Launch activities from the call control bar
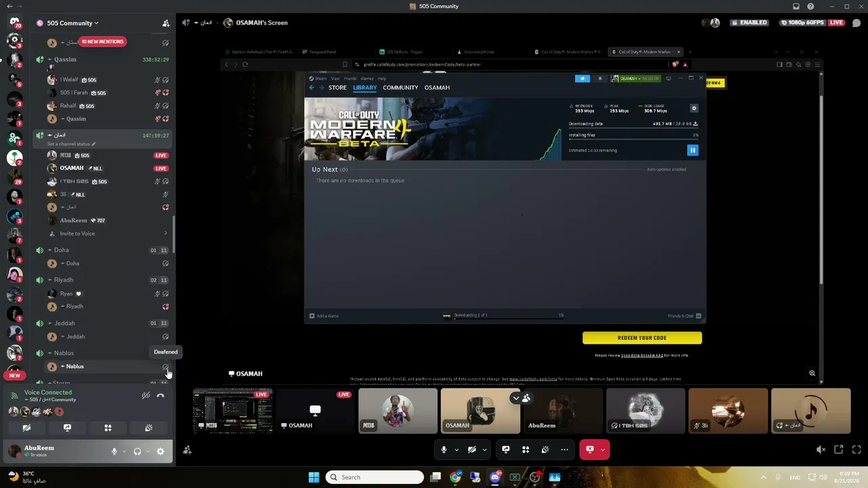 tap(526, 449)
